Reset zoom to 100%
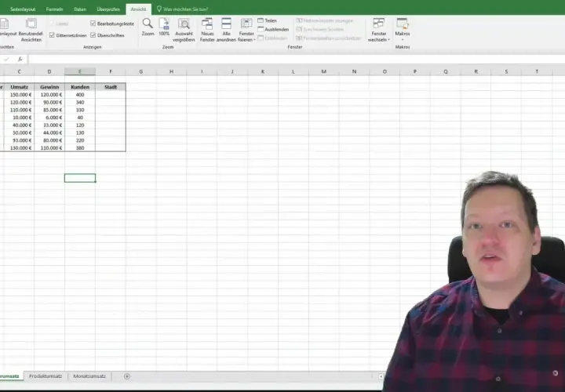This screenshot has height=392, width=565. pos(164,27)
